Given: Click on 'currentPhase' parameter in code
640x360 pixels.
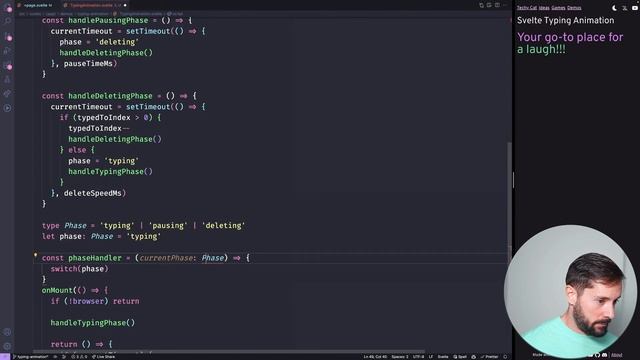Looking at the screenshot, I should 166,258.
